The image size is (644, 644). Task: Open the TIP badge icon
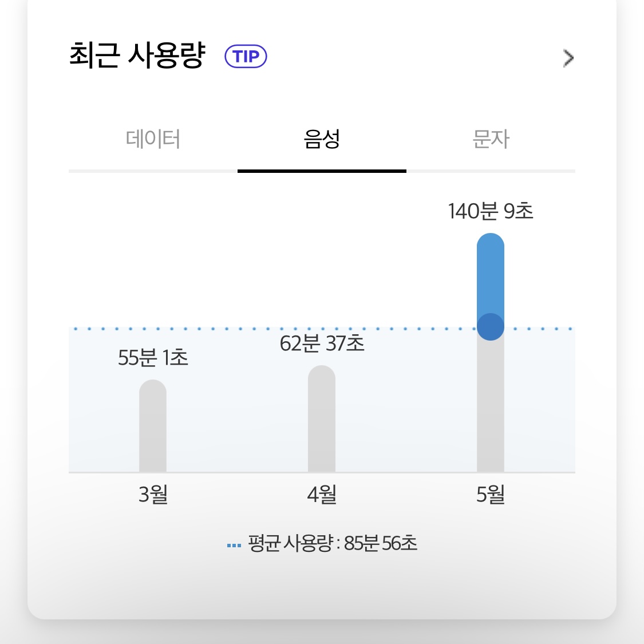(246, 56)
